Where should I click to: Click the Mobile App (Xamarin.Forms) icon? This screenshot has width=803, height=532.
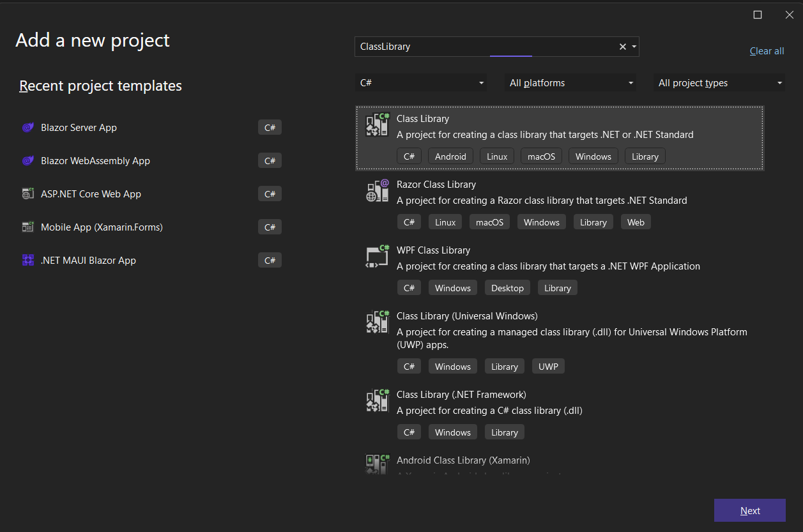(27, 227)
